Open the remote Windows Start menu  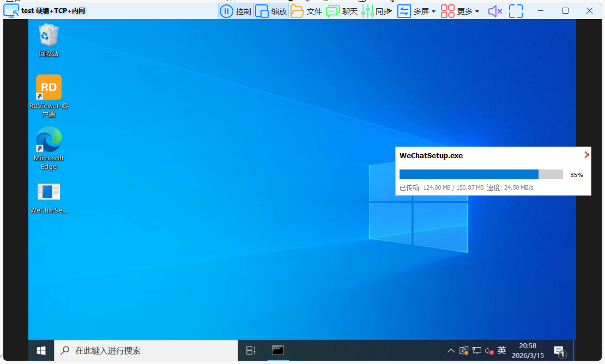click(41, 350)
